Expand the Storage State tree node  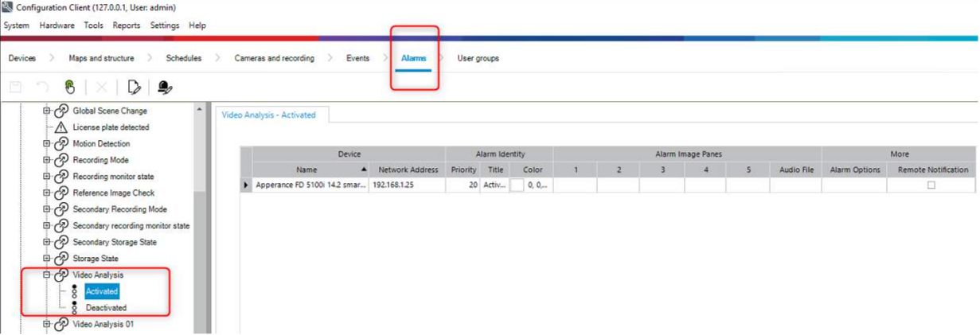tap(47, 259)
